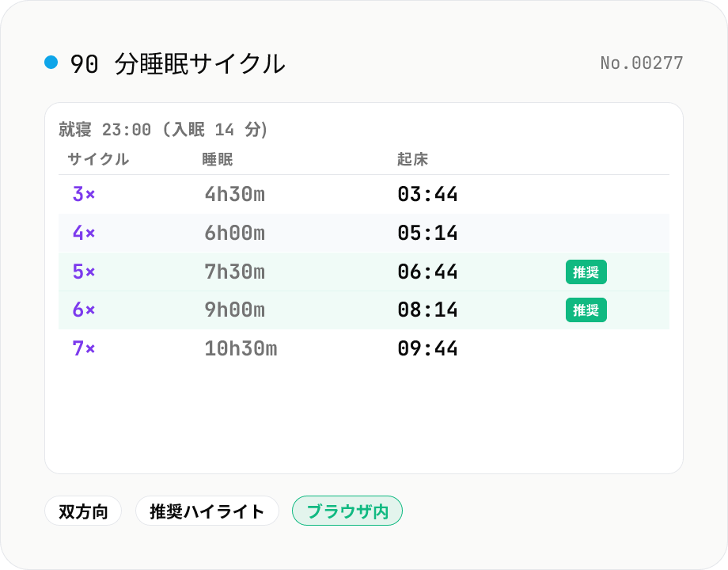This screenshot has width=728, height=570.
Task: Click the 06:44 wake time
Action: (x=427, y=272)
